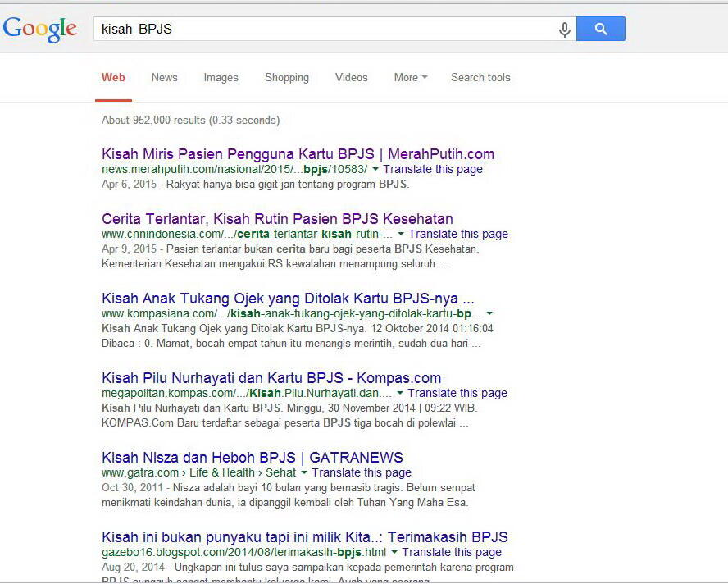The height and width of the screenshot is (584, 728).
Task: Open Kisah Nisza dan Heboh BPJS result
Action: (253, 457)
